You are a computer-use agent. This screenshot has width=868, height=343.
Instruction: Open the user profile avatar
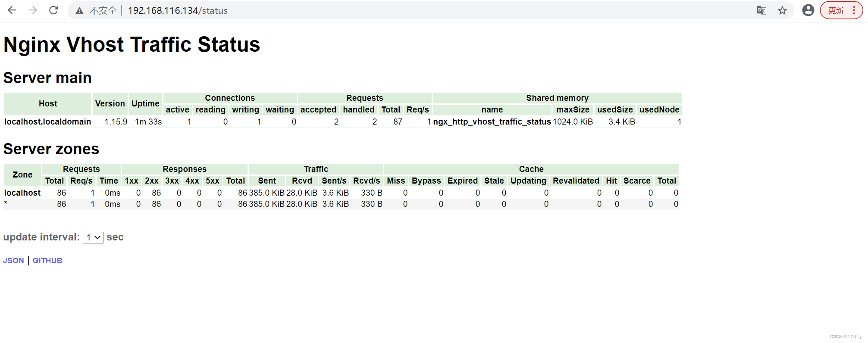(808, 10)
